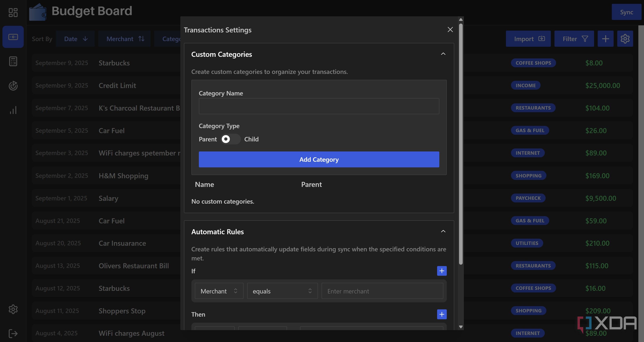The width and height of the screenshot is (644, 342).
Task: Close the Transactions Settings dialog
Action: pos(450,30)
